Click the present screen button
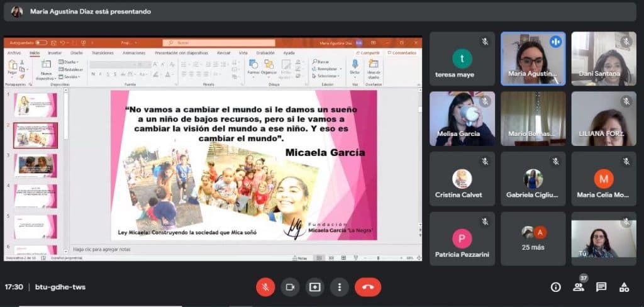 click(314, 287)
